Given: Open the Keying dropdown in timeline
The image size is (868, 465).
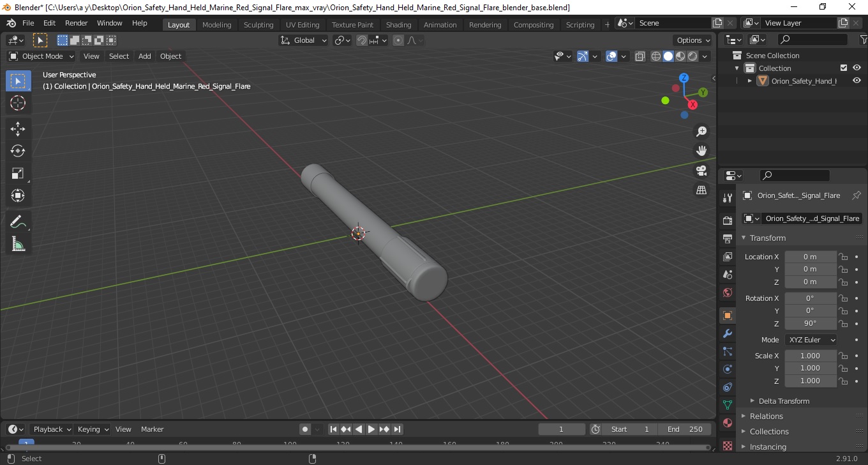Looking at the screenshot, I should click(x=93, y=429).
